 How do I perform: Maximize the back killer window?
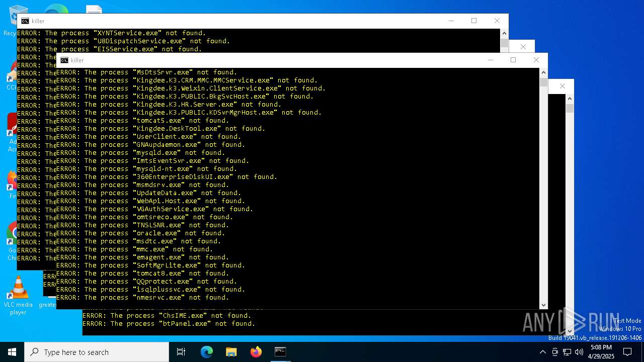474,21
